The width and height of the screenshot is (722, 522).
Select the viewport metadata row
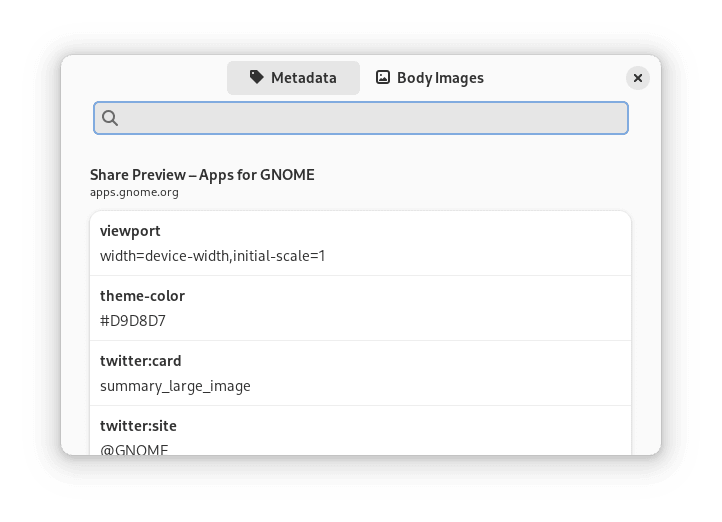pos(361,244)
